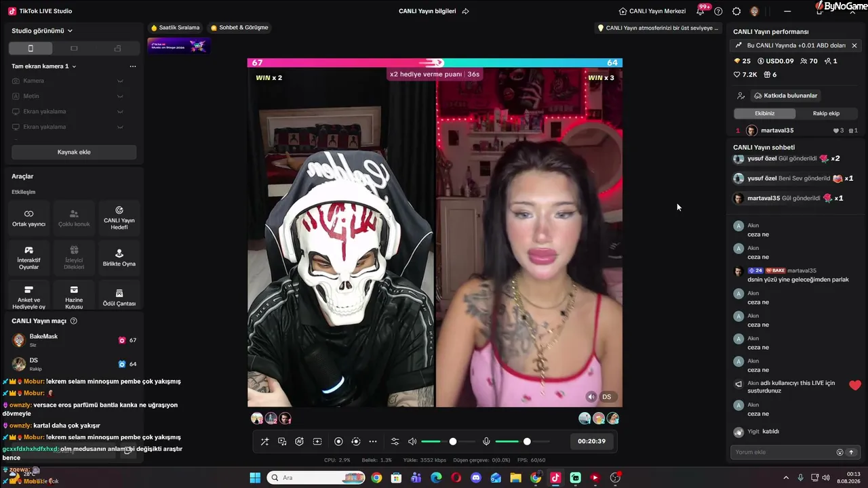This screenshot has width=868, height=488.
Task: Mute the microphone icon
Action: click(486, 441)
